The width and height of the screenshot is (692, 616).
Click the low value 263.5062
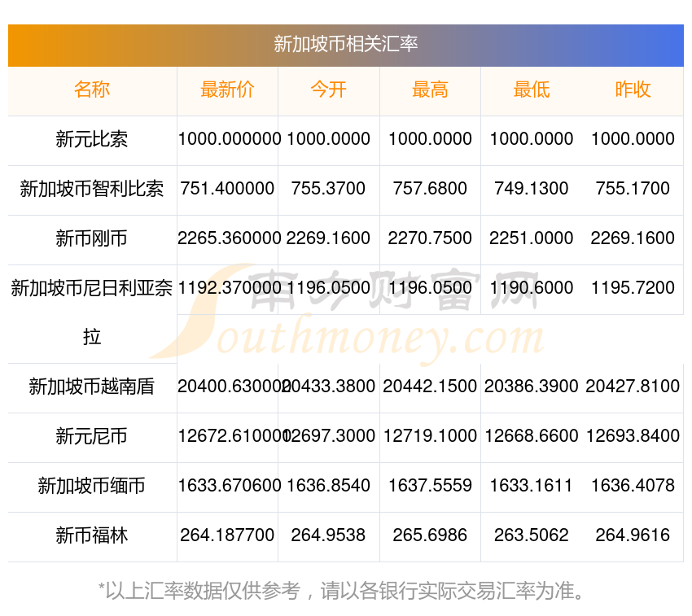pos(532,535)
